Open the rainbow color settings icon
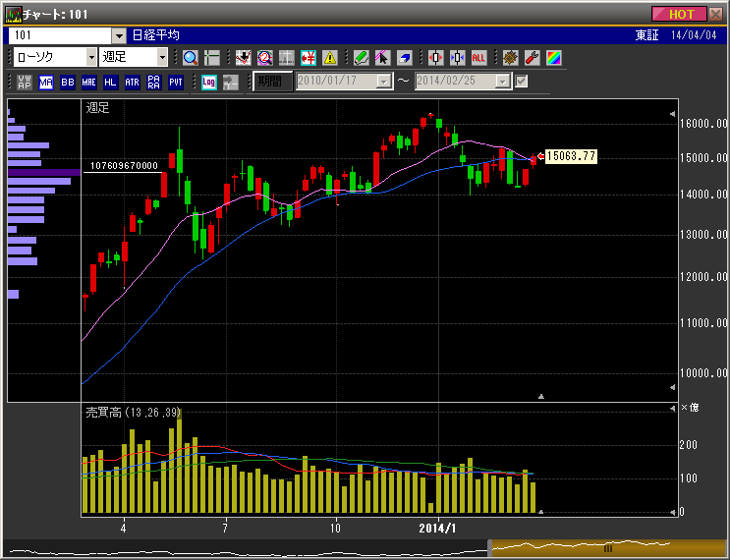Screen dimensions: 730x560 553,57
